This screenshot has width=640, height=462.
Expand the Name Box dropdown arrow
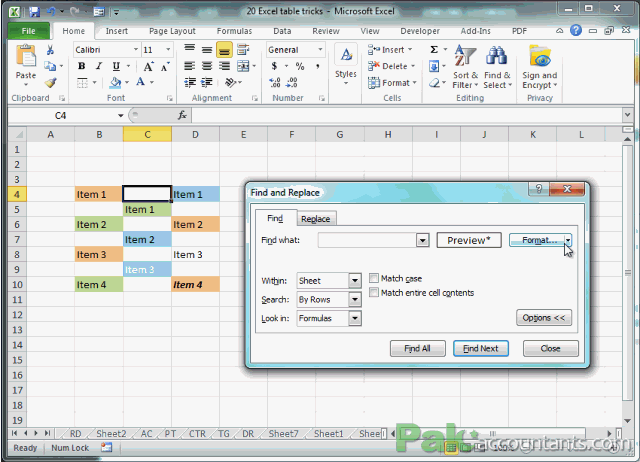click(x=120, y=116)
